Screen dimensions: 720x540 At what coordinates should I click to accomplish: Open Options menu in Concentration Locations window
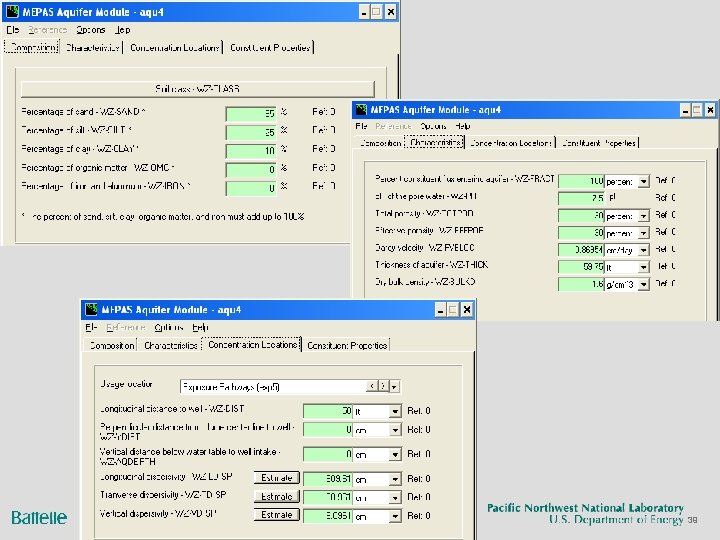[169, 327]
